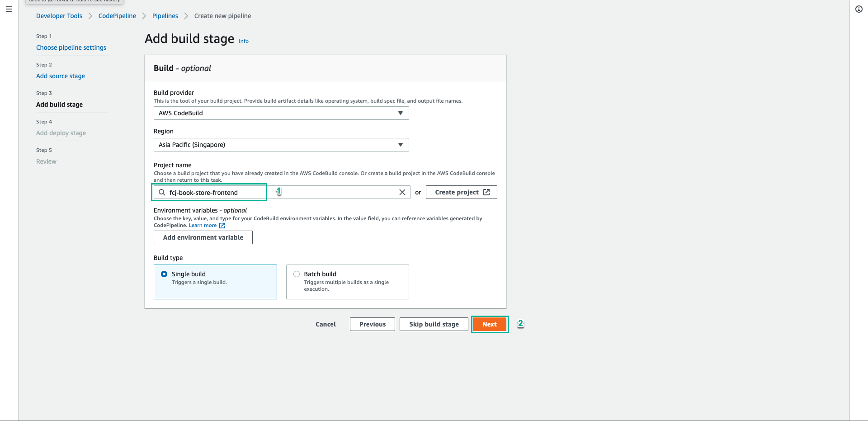This screenshot has width=868, height=421.
Task: Select Step 5 Review
Action: [46, 161]
